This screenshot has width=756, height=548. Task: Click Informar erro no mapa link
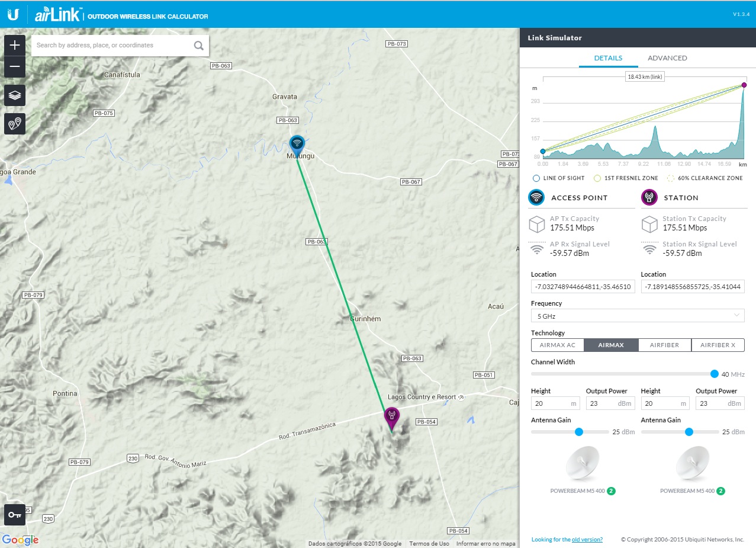(x=485, y=544)
